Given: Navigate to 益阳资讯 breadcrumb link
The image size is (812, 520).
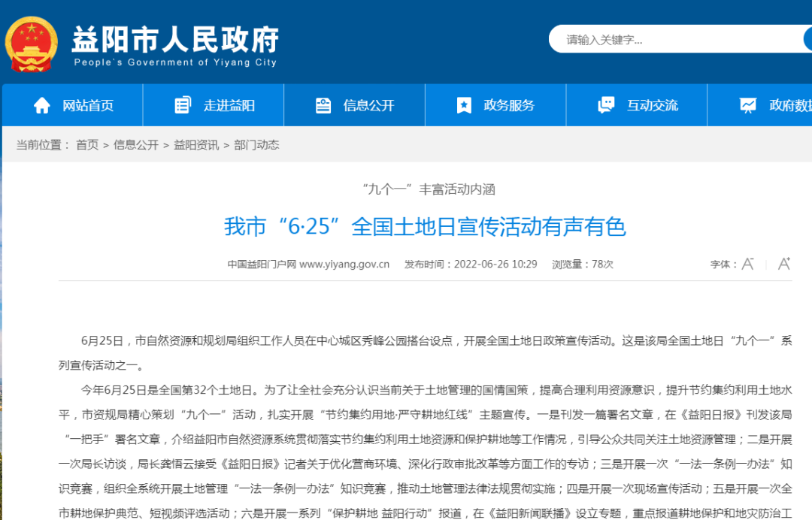Looking at the screenshot, I should point(196,145).
